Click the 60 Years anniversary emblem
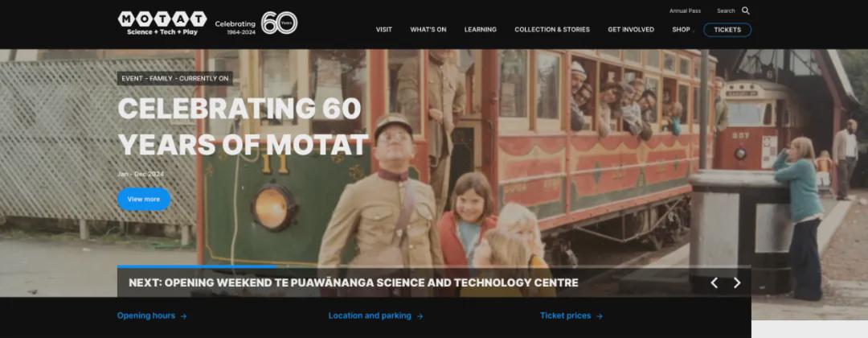The width and height of the screenshot is (868, 338). point(279,23)
